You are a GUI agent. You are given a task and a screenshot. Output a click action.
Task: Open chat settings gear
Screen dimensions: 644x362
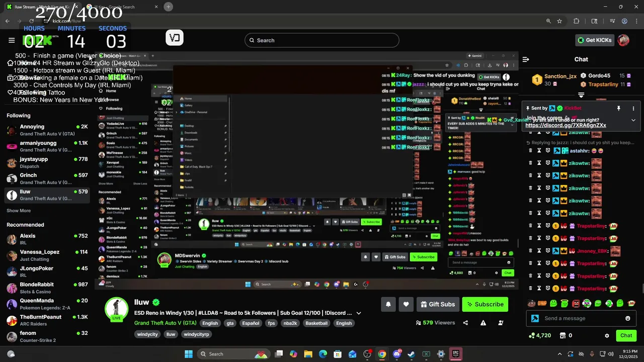(x=607, y=335)
